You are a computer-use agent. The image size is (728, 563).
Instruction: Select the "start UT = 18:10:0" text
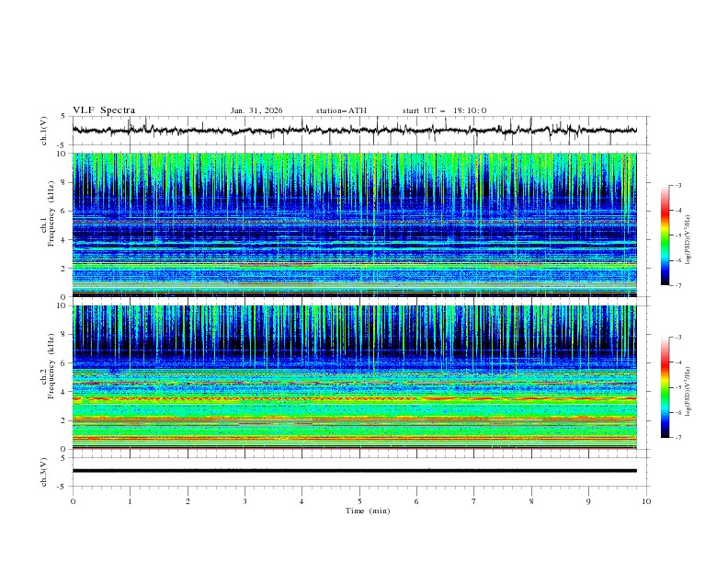(x=444, y=110)
